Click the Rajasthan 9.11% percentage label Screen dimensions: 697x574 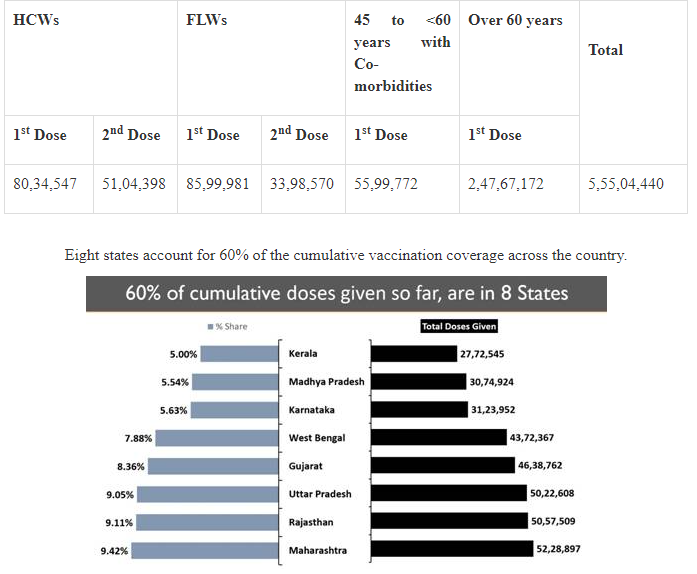coord(117,522)
